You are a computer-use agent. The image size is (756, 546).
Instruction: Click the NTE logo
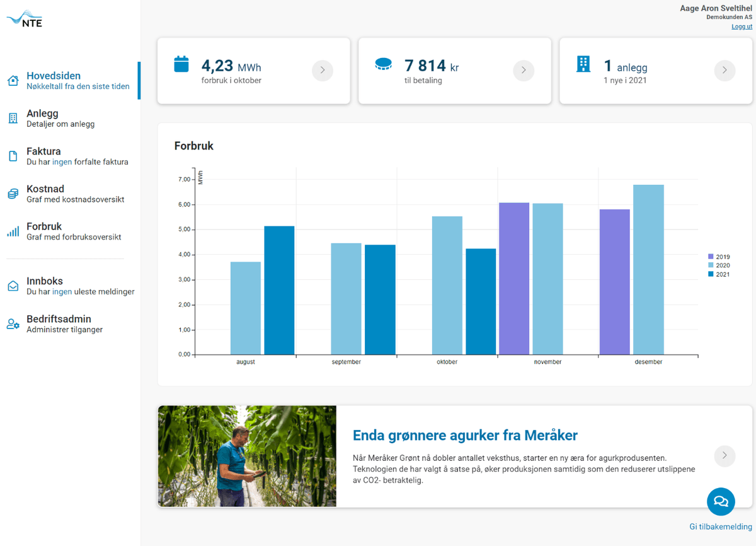point(25,20)
